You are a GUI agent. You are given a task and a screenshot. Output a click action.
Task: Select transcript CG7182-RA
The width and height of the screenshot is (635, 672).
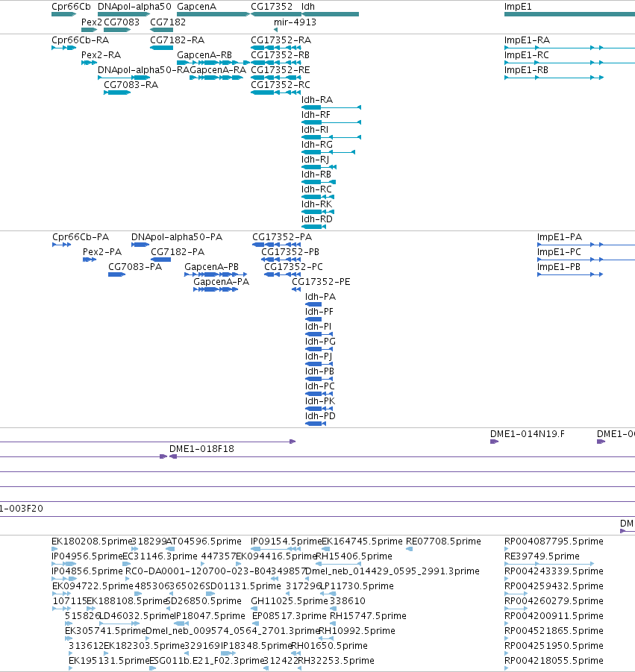(x=177, y=40)
